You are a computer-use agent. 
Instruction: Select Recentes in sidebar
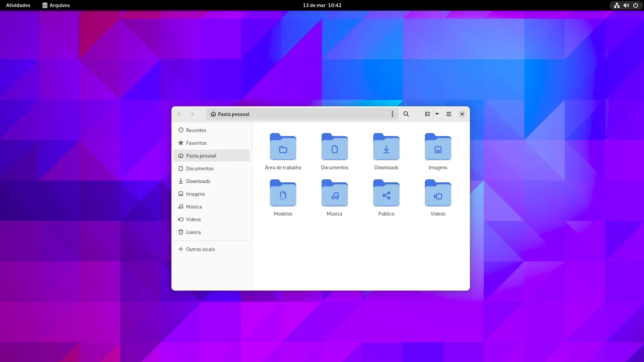[212, 130]
